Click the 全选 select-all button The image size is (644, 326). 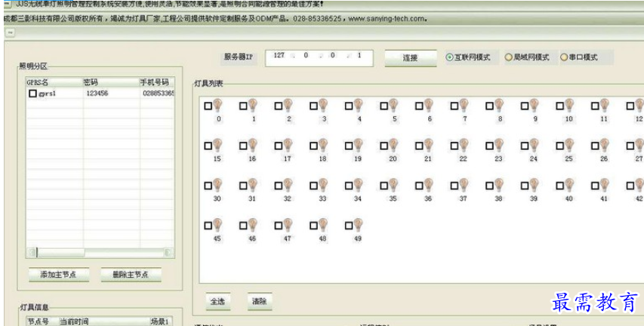point(217,301)
